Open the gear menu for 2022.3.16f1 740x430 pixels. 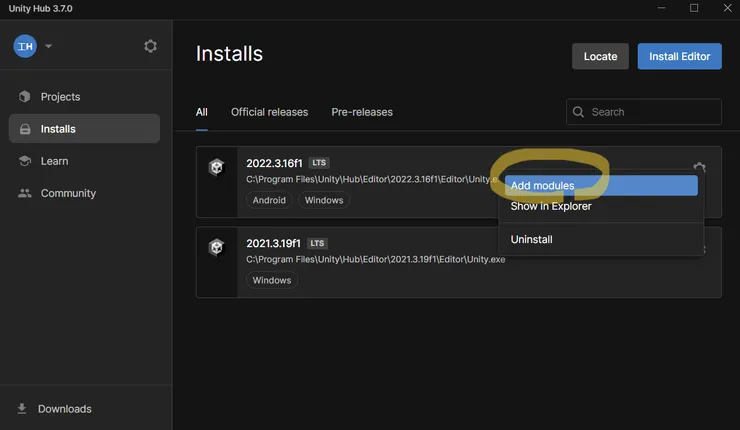coord(699,168)
